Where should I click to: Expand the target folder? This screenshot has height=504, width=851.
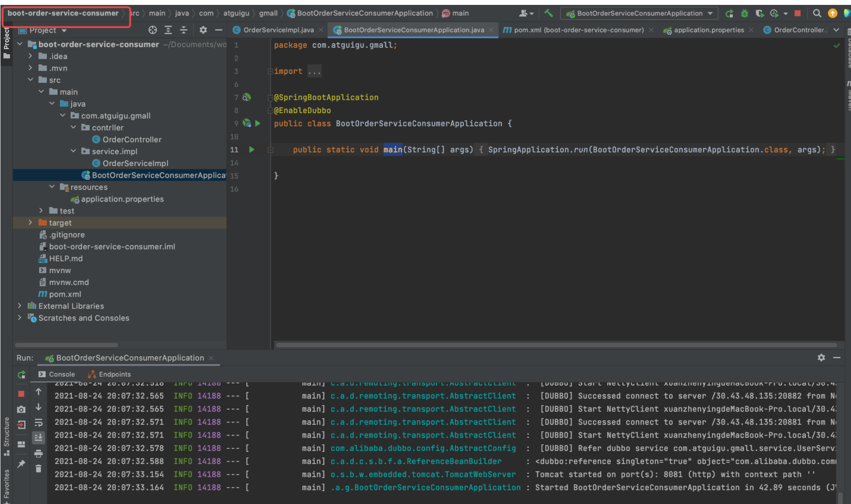(x=30, y=222)
